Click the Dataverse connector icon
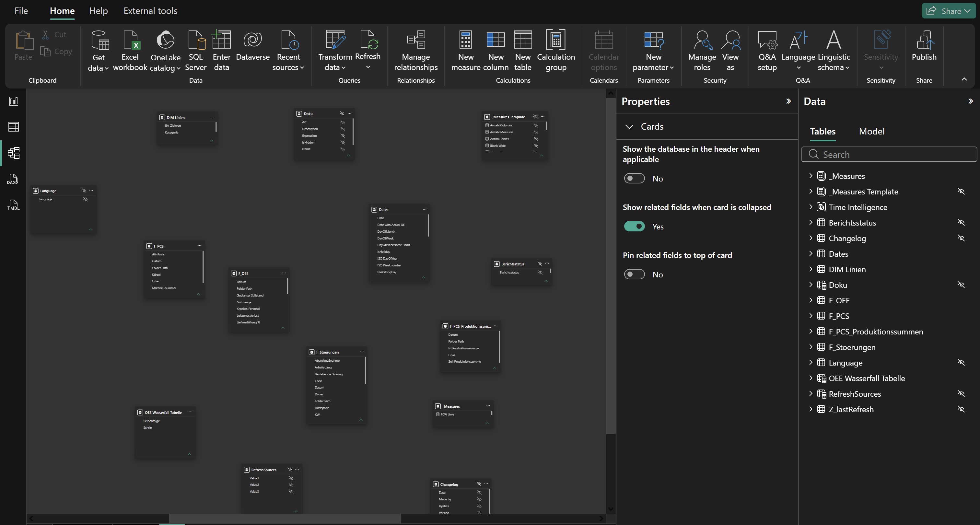The height and width of the screenshot is (525, 980). tap(252, 40)
